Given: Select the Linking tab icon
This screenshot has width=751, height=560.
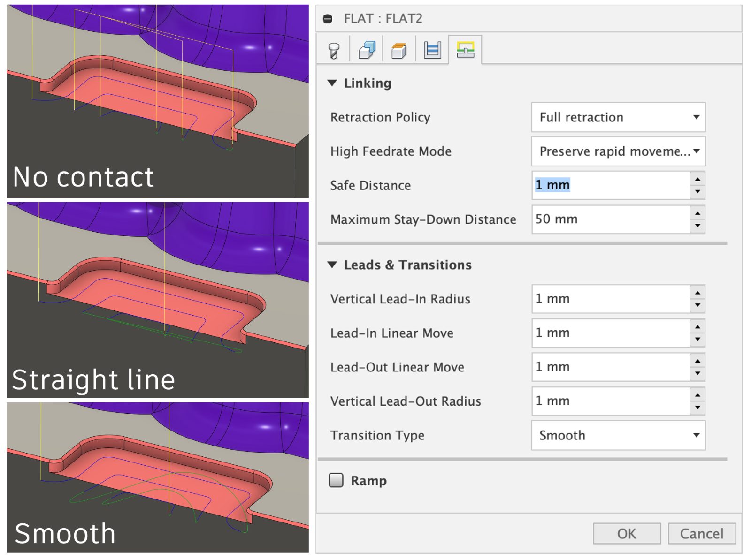Looking at the screenshot, I should coord(465,50).
